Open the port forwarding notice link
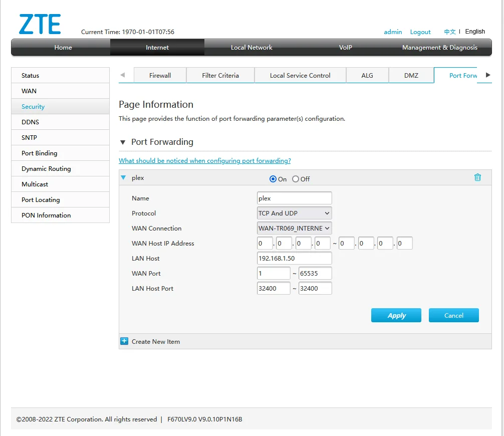This screenshot has height=436, width=504. click(204, 161)
